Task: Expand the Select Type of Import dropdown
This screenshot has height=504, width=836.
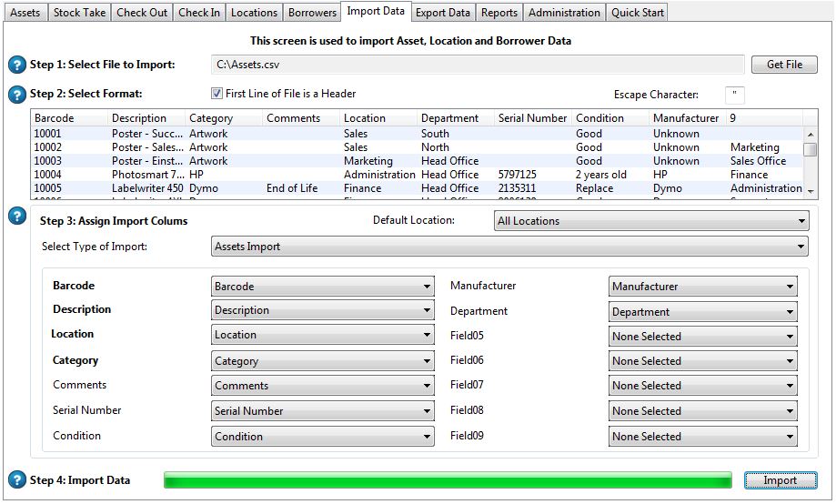Action: click(x=509, y=247)
